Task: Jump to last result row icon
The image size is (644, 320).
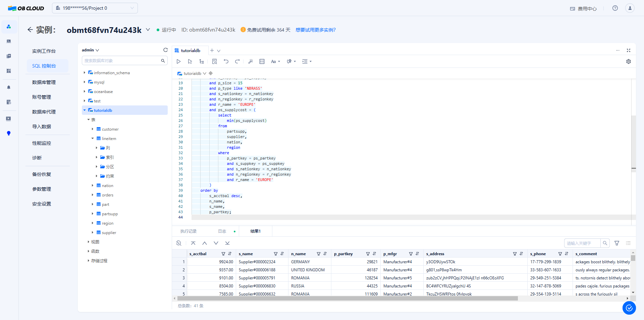Action: pos(227,243)
